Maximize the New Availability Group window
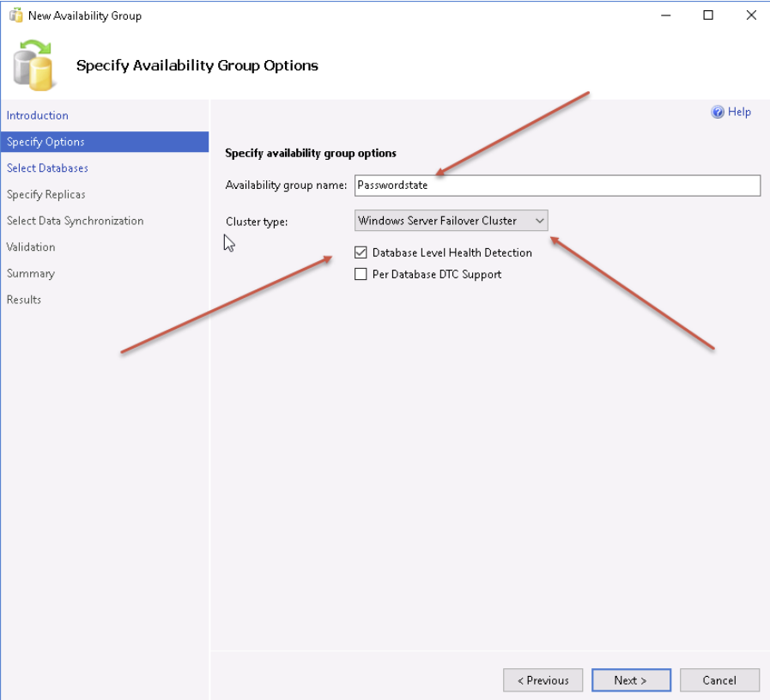The image size is (770, 700). [x=708, y=15]
